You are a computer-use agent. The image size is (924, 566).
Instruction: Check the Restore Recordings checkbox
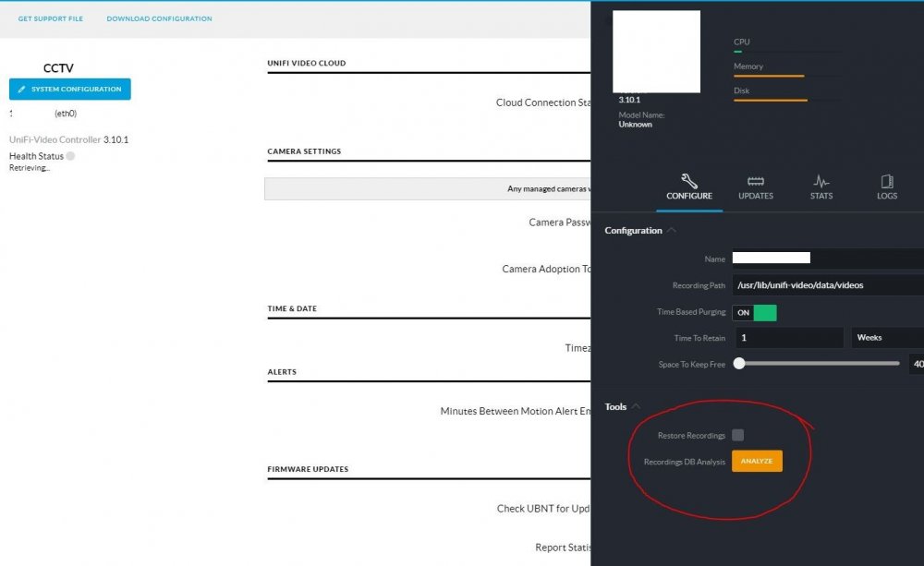point(737,435)
